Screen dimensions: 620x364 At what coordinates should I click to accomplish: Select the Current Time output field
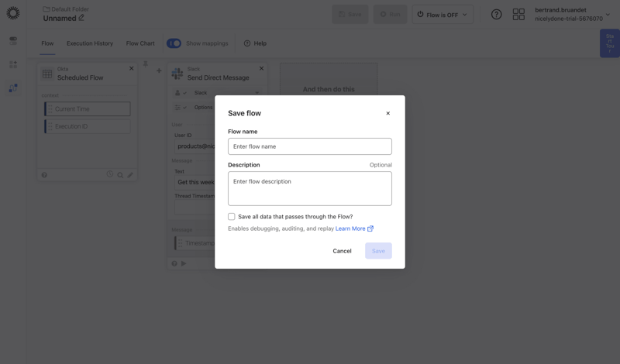click(88, 109)
